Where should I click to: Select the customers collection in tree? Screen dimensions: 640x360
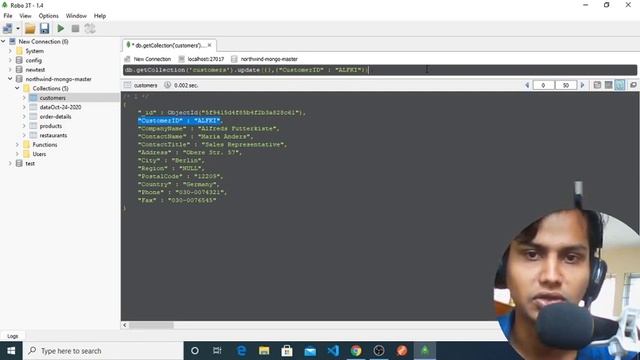(52, 98)
